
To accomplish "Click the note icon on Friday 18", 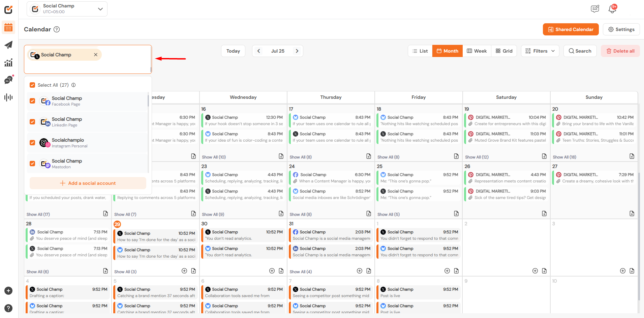I will tap(456, 156).
